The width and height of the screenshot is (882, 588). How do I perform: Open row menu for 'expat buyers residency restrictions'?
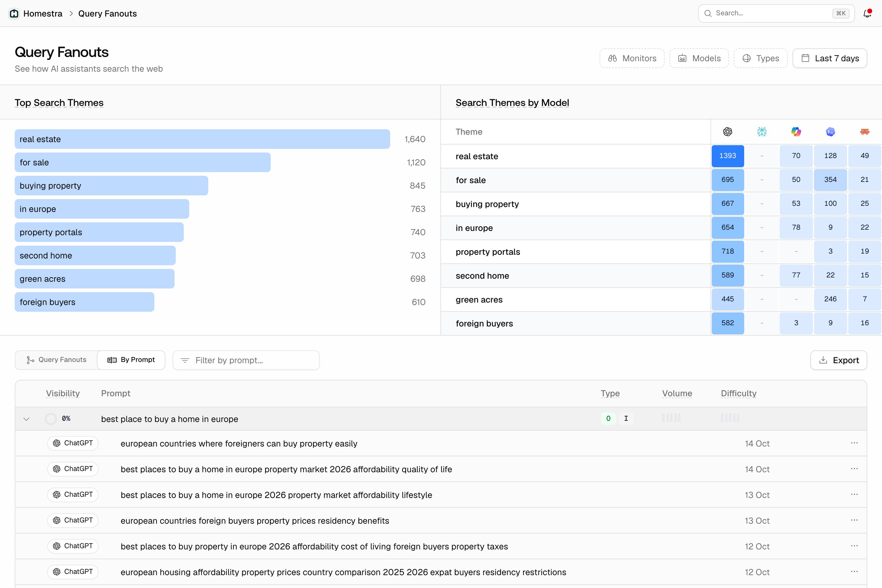point(854,571)
